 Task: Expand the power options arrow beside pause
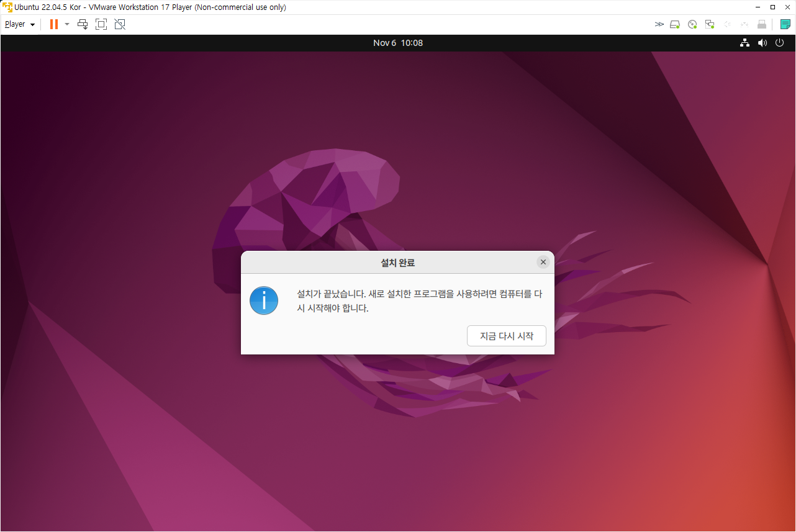pos(67,24)
